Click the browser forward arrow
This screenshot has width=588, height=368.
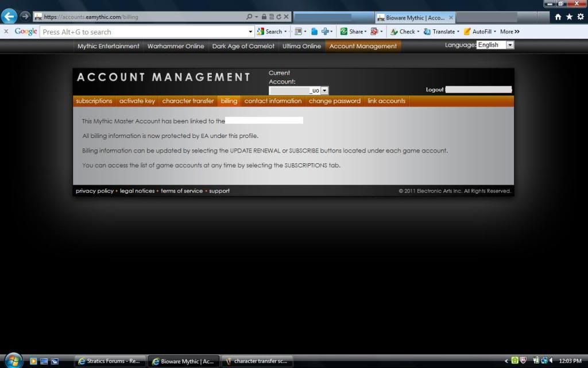[25, 17]
